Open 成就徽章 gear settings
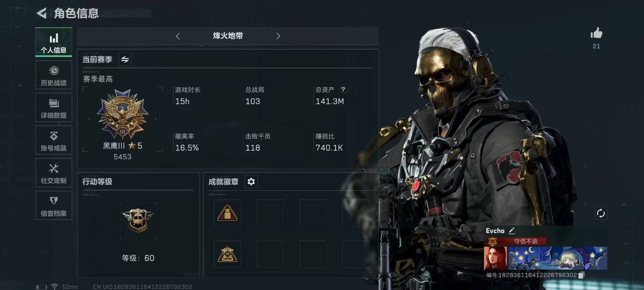The height and width of the screenshot is (290, 644). [x=251, y=182]
